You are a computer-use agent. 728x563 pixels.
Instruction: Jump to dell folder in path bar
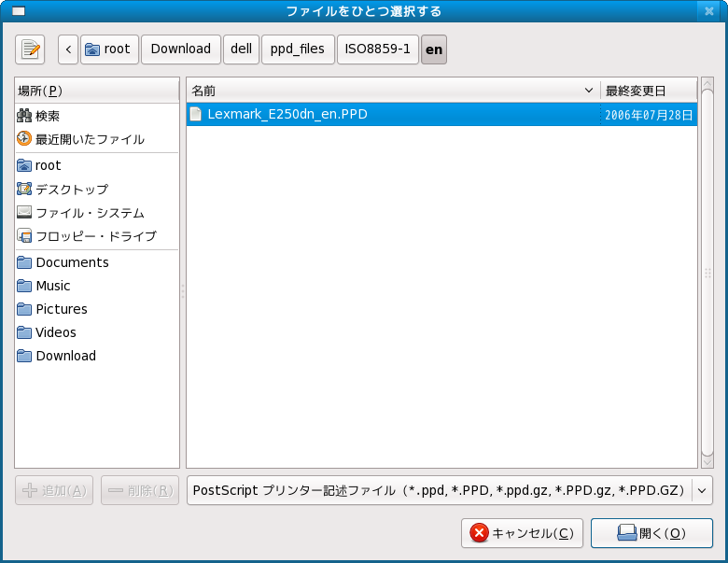[x=241, y=49]
